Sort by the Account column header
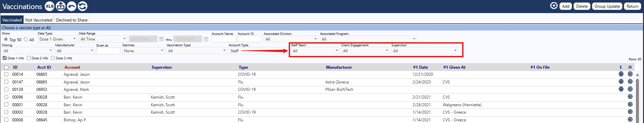The width and height of the screenshot is (644, 123). (x=72, y=67)
